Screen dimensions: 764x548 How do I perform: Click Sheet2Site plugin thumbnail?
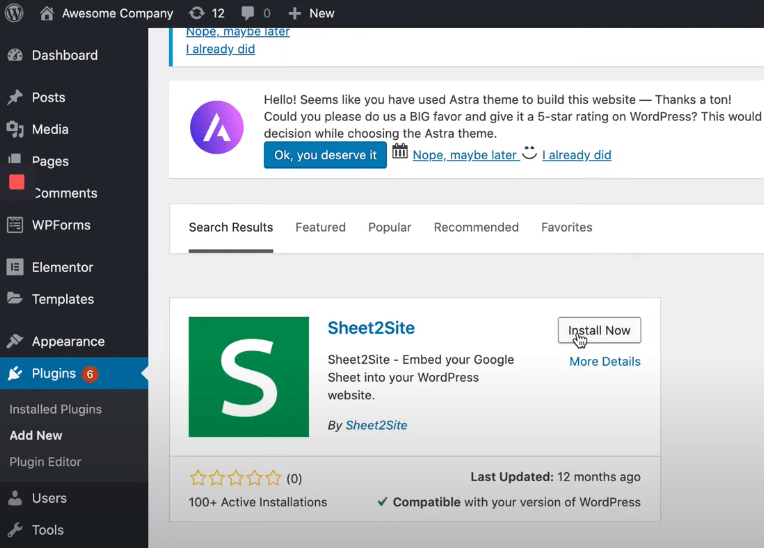point(248,377)
